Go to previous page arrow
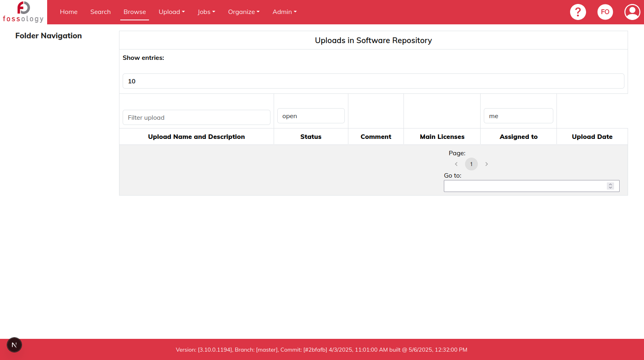 click(456, 164)
